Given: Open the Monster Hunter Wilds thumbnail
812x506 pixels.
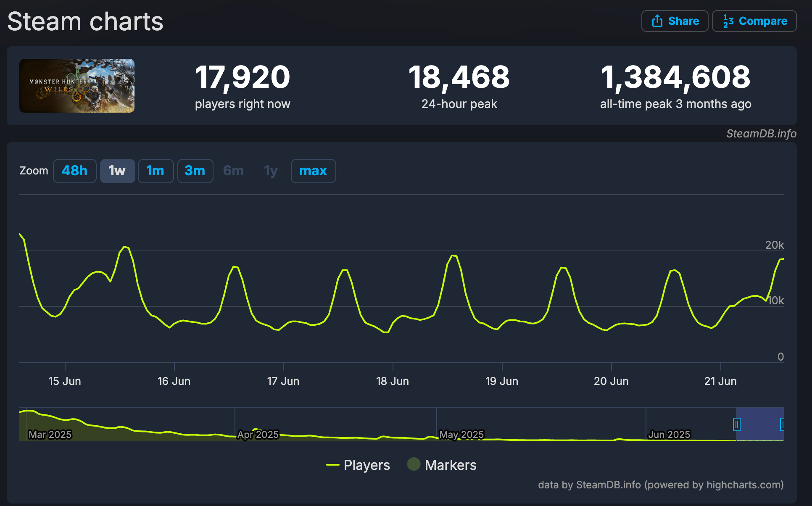Looking at the screenshot, I should pos(77,86).
